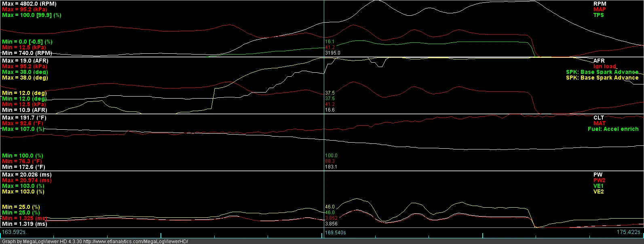Click the red MAT legend label
644x244 pixels.
600,123
